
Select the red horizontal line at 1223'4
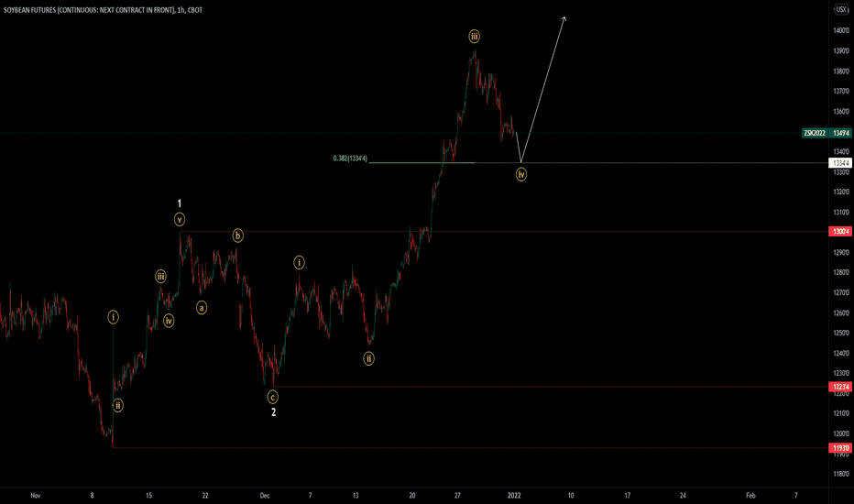[x=550, y=387]
